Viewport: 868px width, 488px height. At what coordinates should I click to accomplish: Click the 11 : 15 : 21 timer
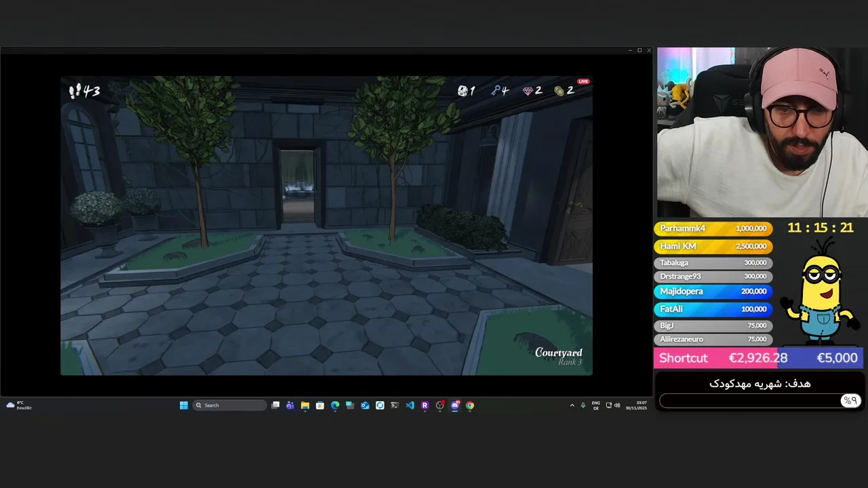[821, 228]
